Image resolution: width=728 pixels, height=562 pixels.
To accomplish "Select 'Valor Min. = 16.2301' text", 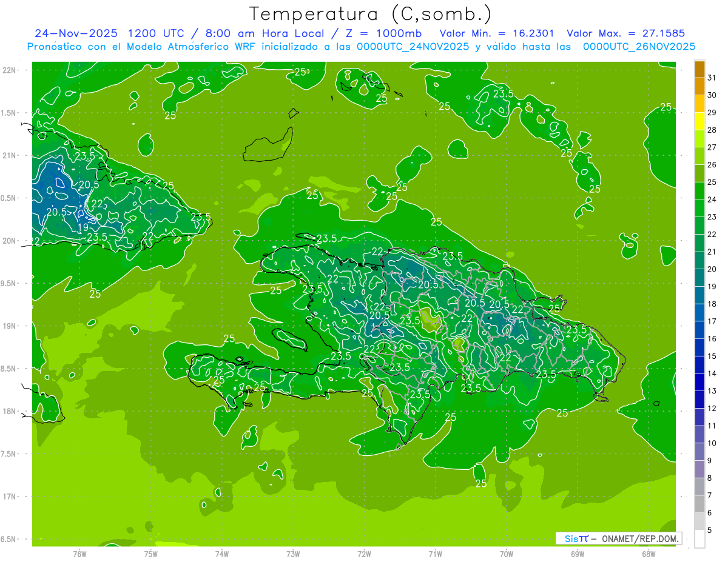I will [x=497, y=33].
